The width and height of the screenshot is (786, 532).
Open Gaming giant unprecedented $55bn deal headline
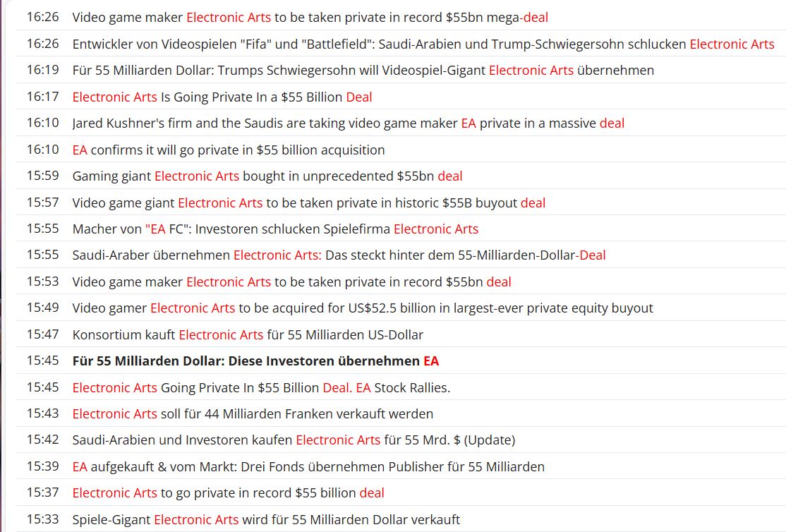(x=267, y=176)
